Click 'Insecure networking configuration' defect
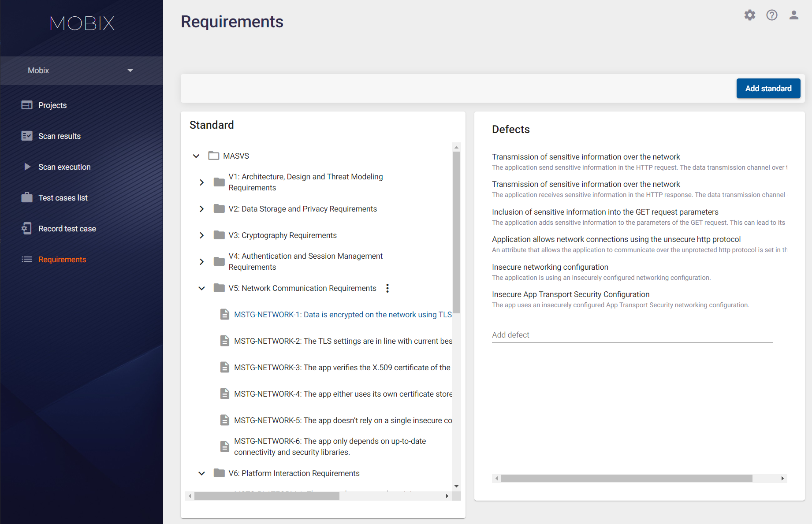 pyautogui.click(x=601, y=272)
